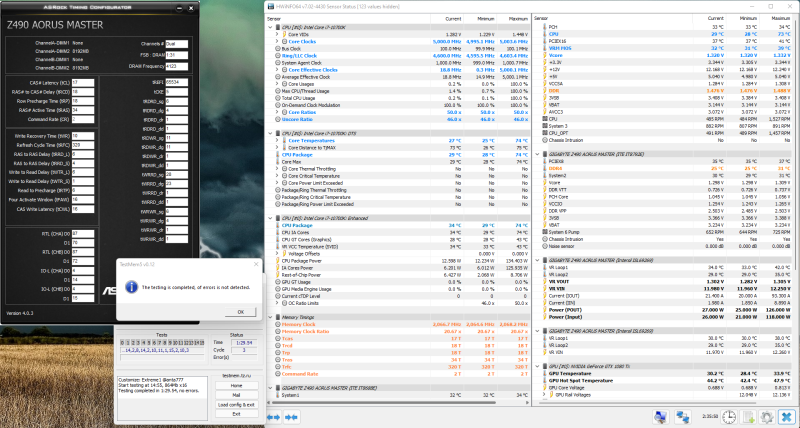Select the VR VOUT row
The width and height of the screenshot is (800, 428).
tap(666, 282)
